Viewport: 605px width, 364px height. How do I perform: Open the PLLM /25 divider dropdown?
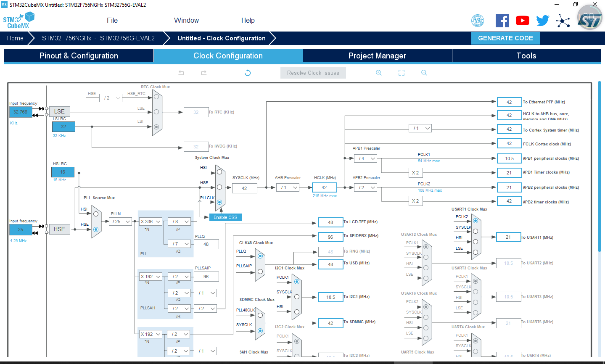[121, 222]
